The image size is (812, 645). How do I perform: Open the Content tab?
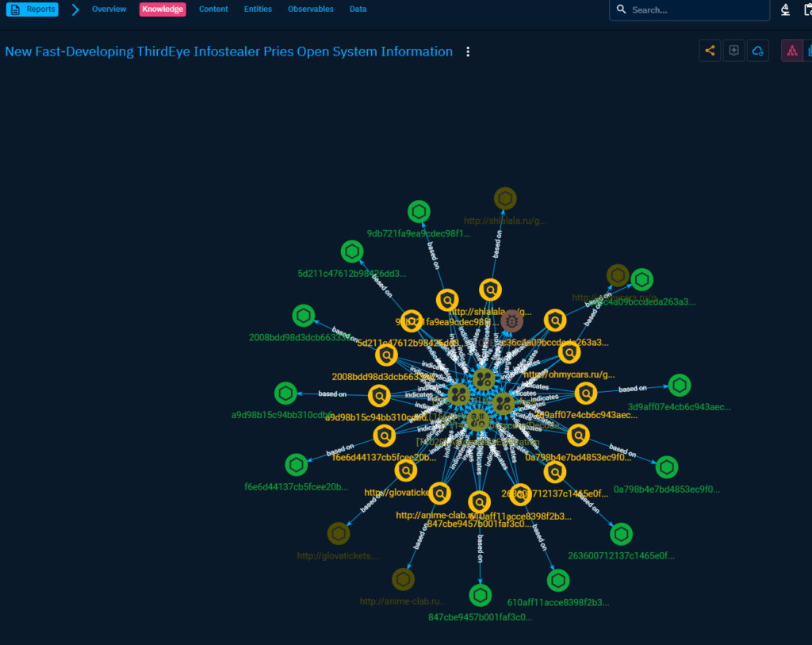[213, 10]
